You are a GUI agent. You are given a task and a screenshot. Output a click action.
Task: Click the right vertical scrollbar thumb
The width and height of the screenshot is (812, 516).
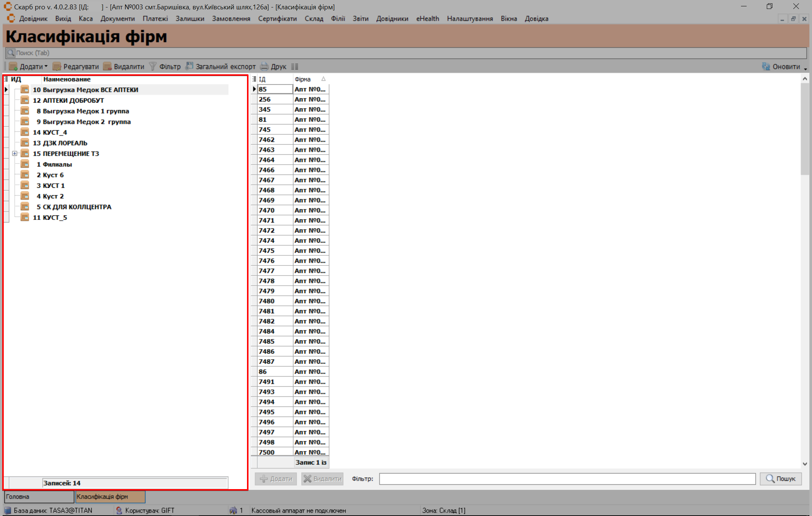805,129
